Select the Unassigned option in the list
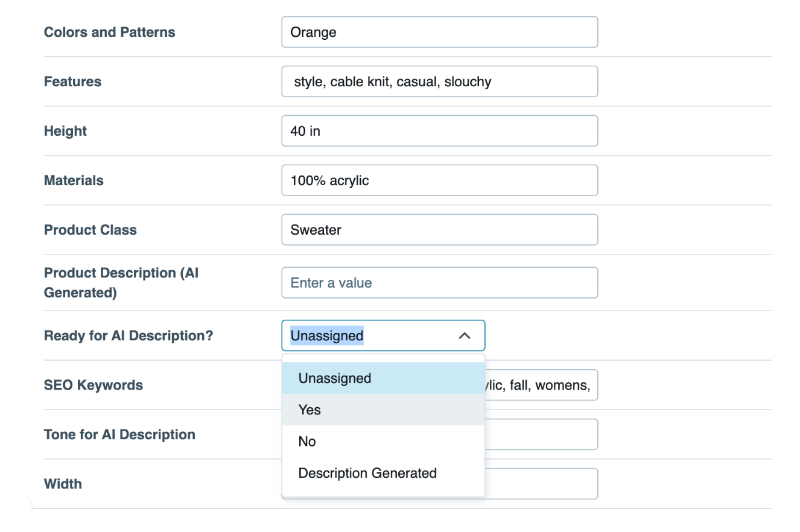Viewport: 800px width, 532px height. pos(383,378)
